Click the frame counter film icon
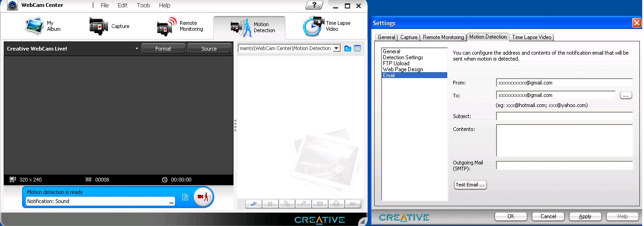The image size is (644, 226). point(89,180)
